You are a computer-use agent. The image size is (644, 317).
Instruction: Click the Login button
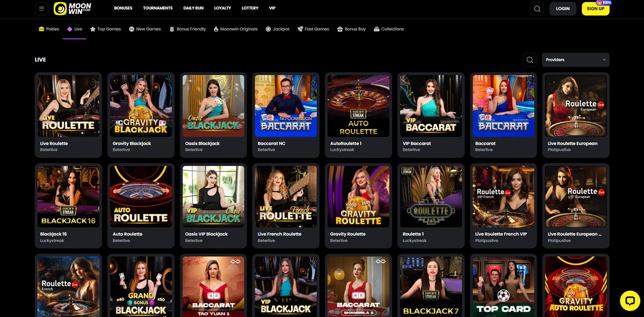pos(562,9)
